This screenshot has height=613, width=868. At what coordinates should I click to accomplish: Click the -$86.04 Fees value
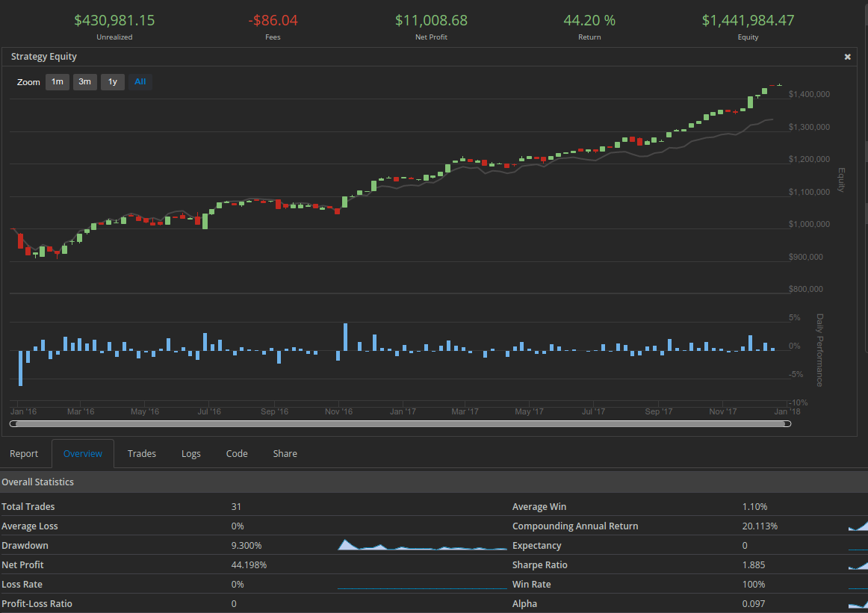point(273,20)
